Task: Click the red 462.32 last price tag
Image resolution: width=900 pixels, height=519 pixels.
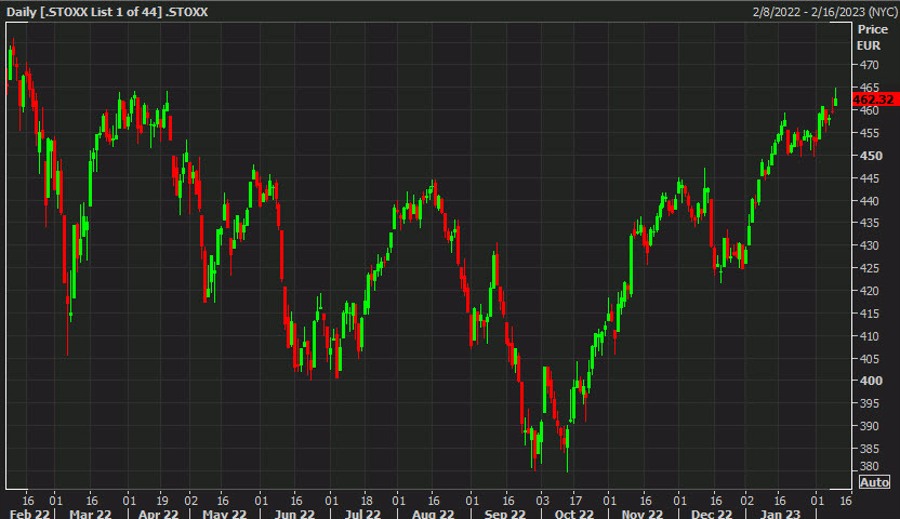Action: click(x=873, y=100)
